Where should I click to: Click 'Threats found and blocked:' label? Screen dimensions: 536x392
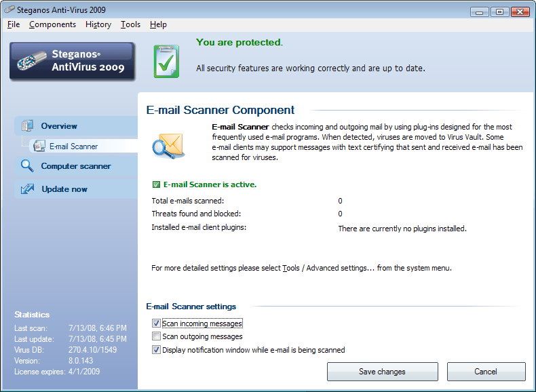pos(196,214)
